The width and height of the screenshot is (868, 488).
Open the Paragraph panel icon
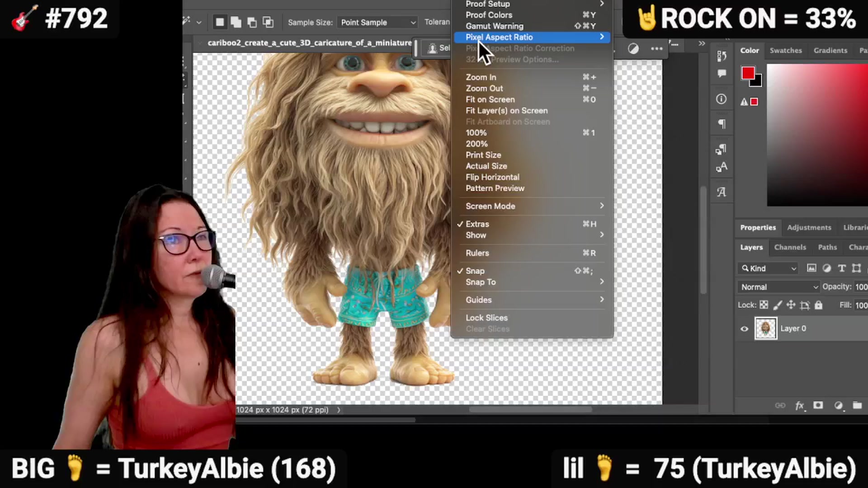tap(722, 124)
